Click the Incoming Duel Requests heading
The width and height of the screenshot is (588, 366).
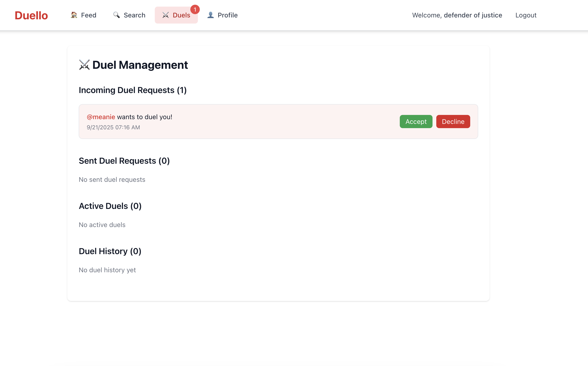[133, 90]
